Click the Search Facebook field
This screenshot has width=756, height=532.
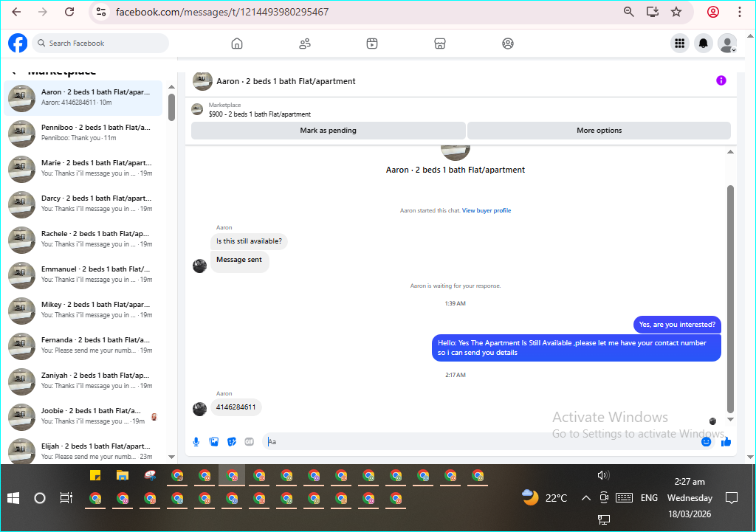point(100,44)
